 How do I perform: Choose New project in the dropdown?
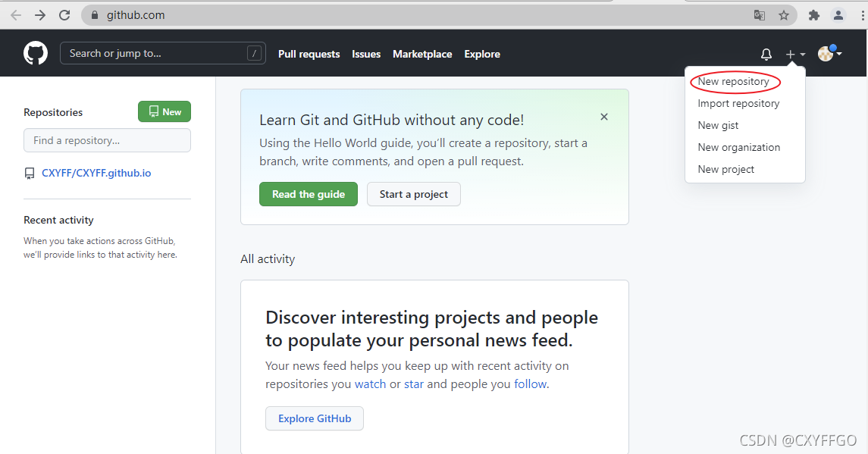point(725,170)
